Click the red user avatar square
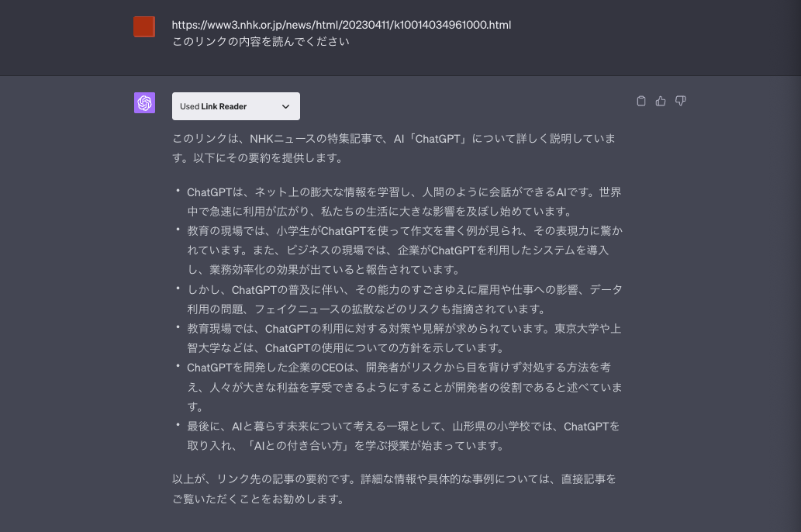Viewport: 801px width, 532px height. pos(143,26)
